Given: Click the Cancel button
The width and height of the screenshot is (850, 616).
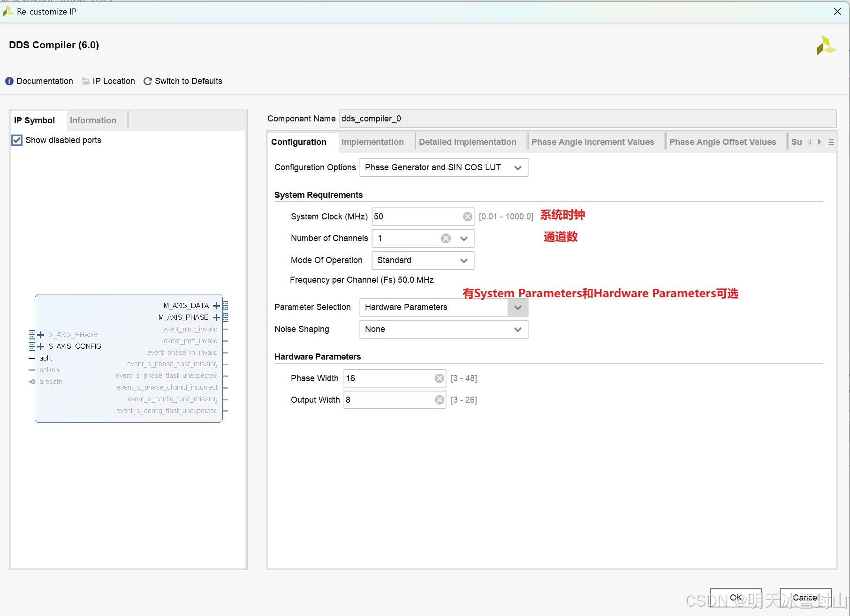Looking at the screenshot, I should 805,598.
